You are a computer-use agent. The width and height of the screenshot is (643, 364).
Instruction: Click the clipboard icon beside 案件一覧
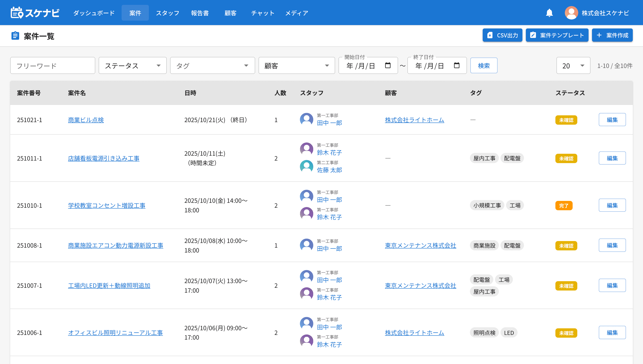click(x=15, y=36)
